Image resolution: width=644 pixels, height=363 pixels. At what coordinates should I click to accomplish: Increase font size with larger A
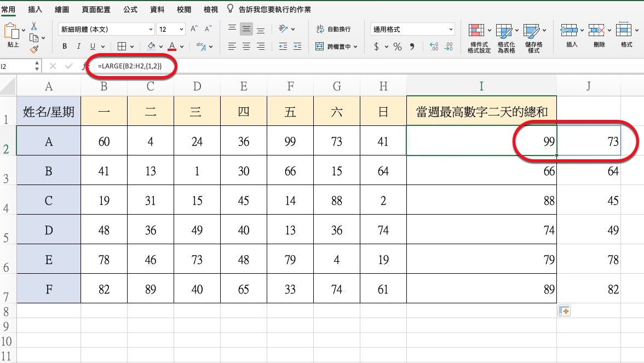[x=194, y=28]
